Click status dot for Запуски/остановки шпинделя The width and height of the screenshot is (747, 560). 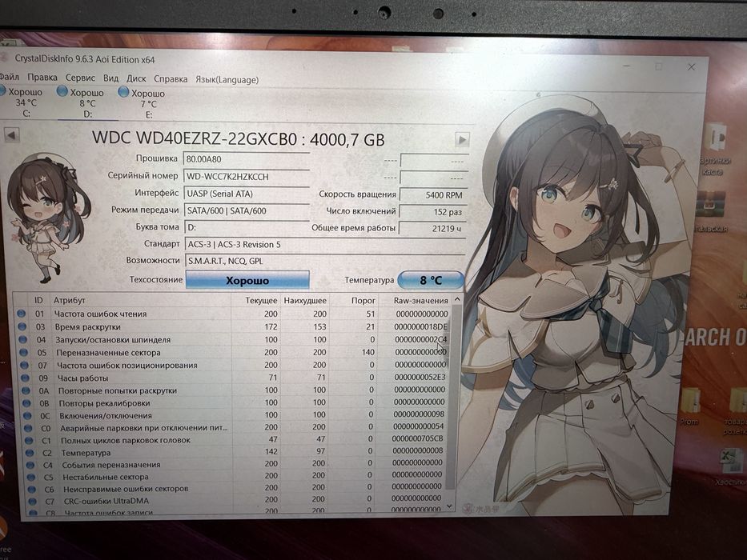[23, 339]
